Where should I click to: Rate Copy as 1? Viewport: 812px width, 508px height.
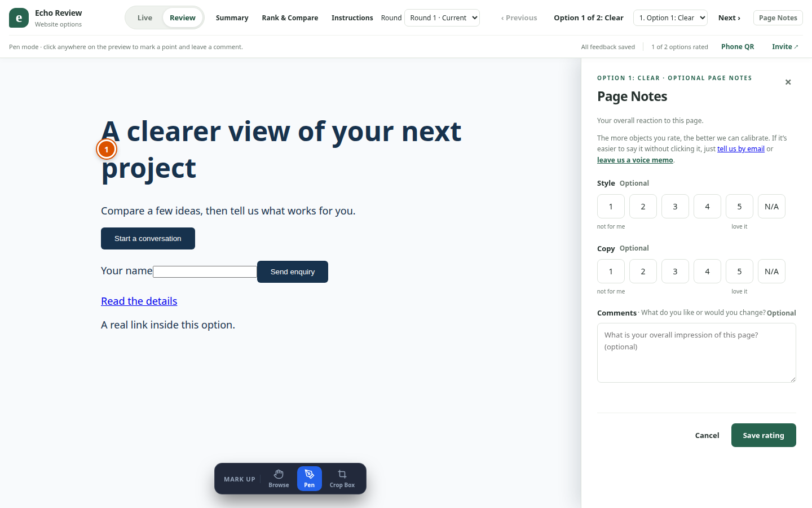(611, 271)
